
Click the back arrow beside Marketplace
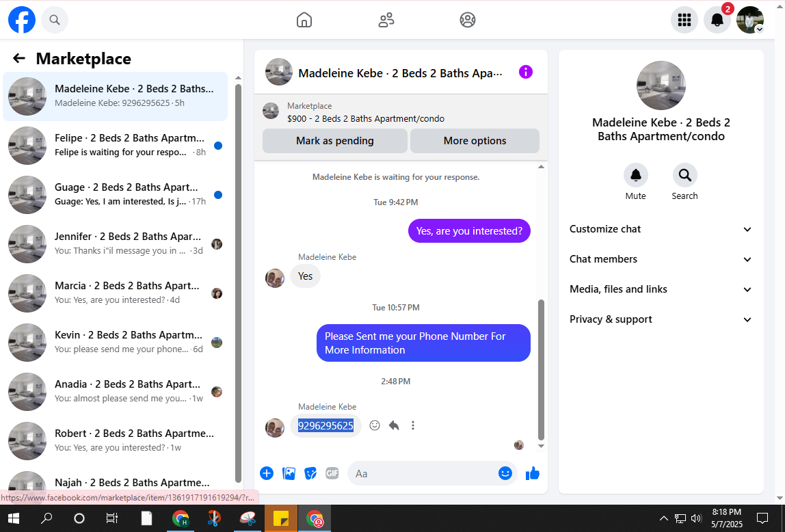pyautogui.click(x=19, y=59)
